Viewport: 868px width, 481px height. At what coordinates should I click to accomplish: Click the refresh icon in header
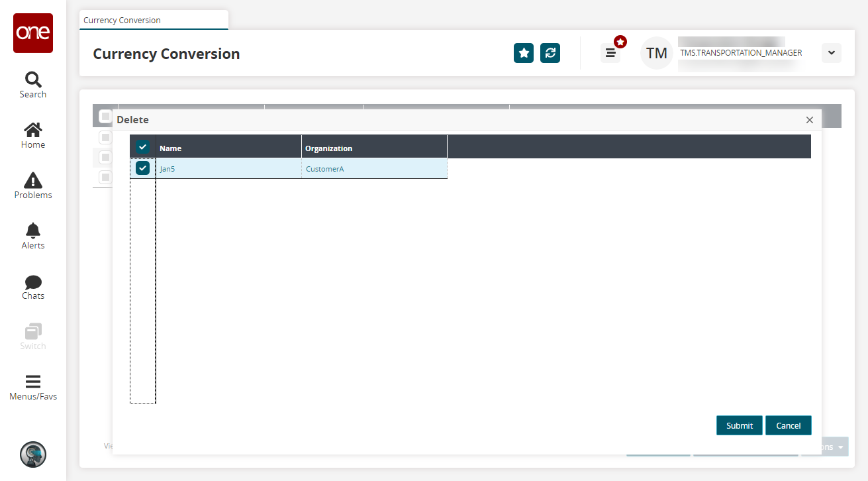pyautogui.click(x=550, y=53)
